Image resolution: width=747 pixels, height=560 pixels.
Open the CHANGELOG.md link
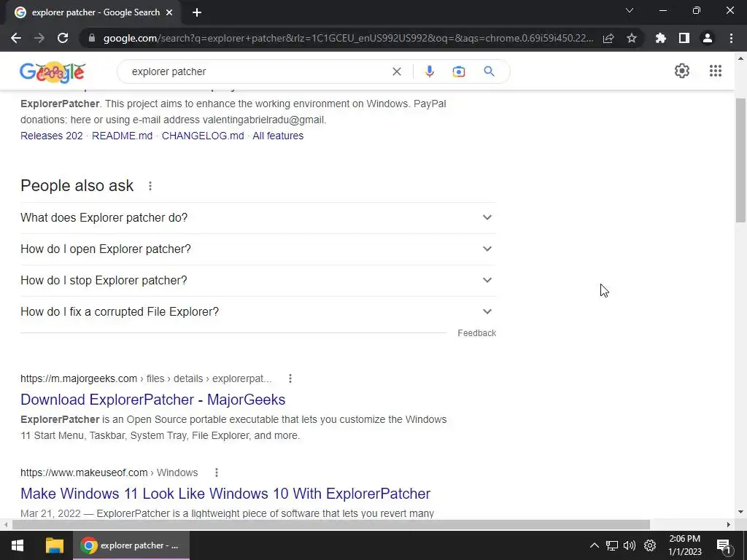[x=203, y=136]
